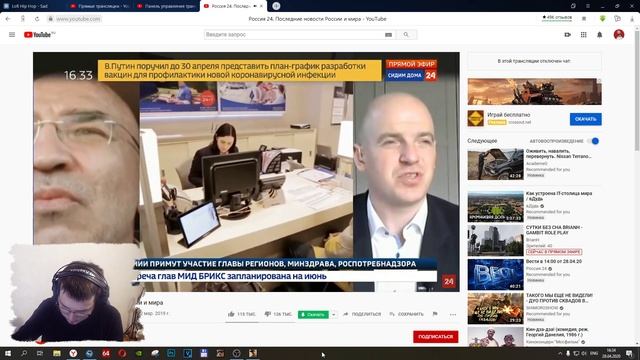This screenshot has height=360, width=640.
Task: Close the 'Россия 24' tab
Action: (x=261, y=6)
